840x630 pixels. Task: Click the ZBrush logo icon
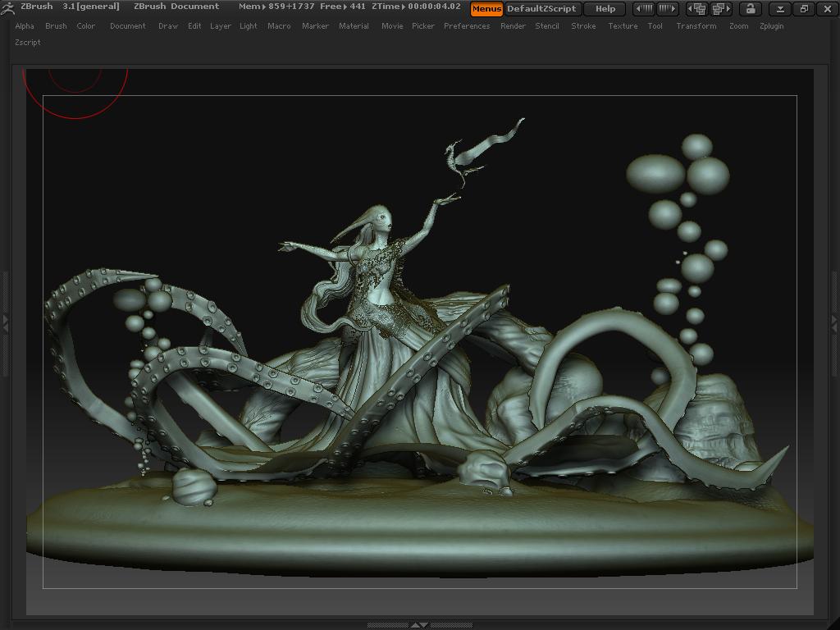point(7,7)
